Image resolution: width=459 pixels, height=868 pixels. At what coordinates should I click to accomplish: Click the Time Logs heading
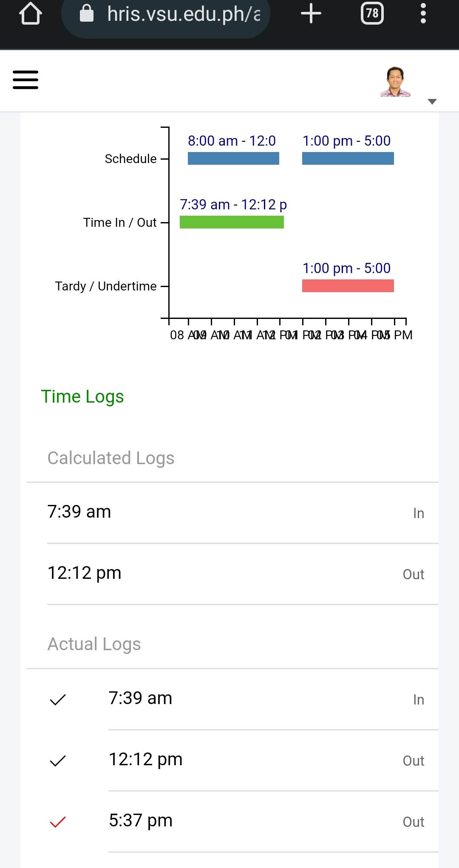pyautogui.click(x=82, y=397)
